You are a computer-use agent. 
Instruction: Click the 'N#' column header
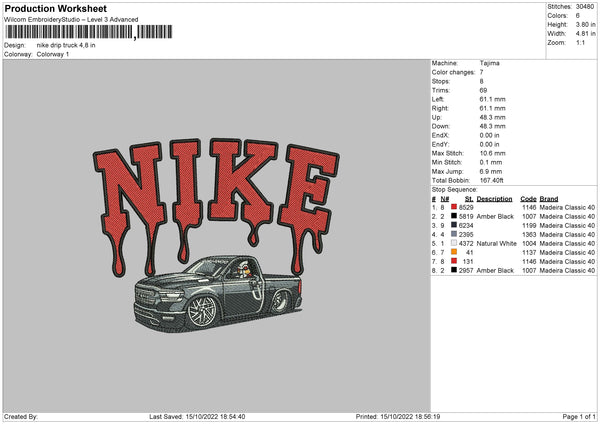point(445,199)
